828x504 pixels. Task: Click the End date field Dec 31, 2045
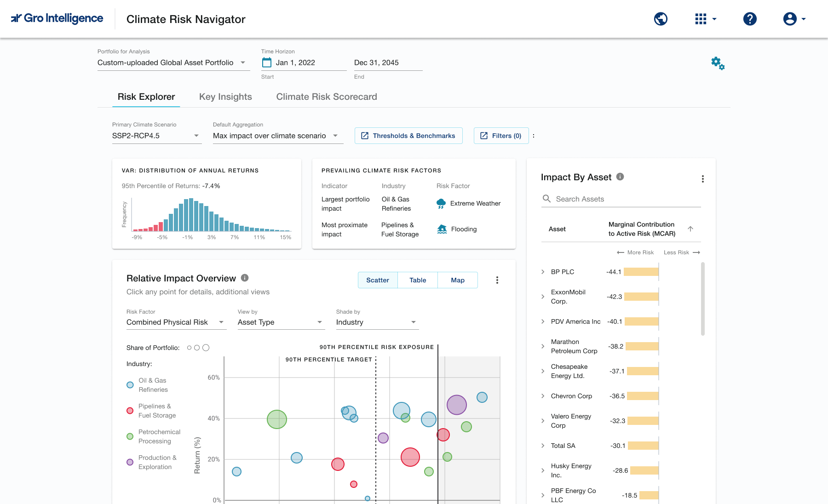click(x=388, y=63)
